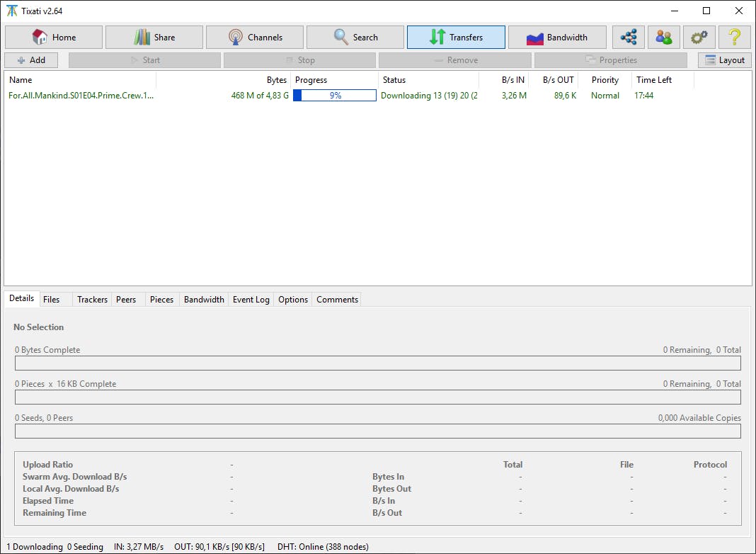The image size is (756, 554).
Task: Maximize the Tixati window
Action: tap(706, 11)
